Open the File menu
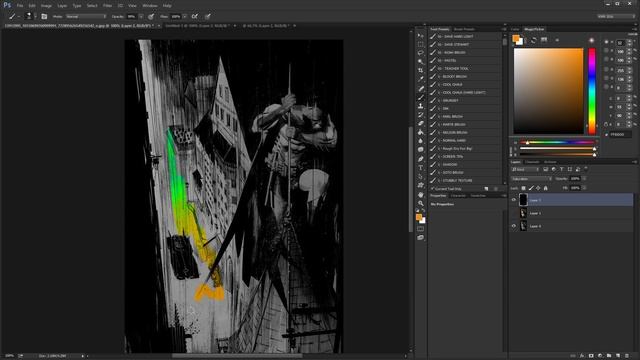640x360 pixels. coord(20,6)
